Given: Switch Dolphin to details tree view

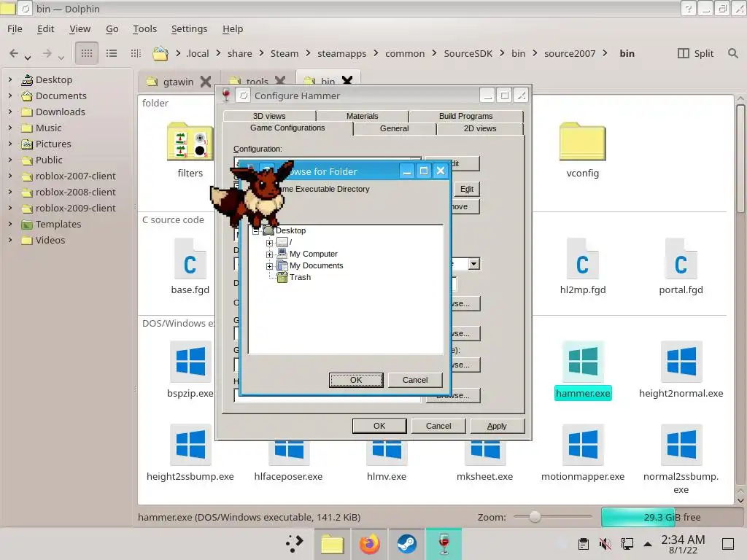Looking at the screenshot, I should click(x=136, y=53).
